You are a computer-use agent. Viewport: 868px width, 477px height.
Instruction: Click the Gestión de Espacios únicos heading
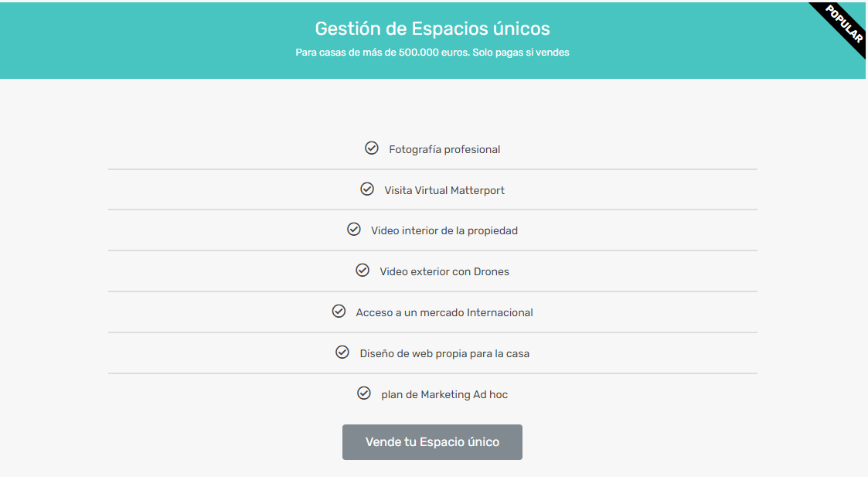coord(432,29)
